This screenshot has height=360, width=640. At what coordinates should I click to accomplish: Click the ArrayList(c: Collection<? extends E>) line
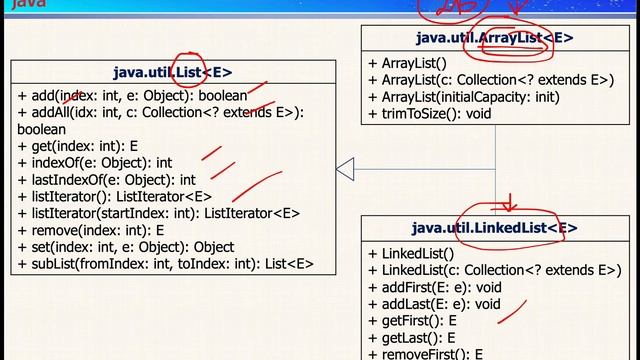click(491, 80)
